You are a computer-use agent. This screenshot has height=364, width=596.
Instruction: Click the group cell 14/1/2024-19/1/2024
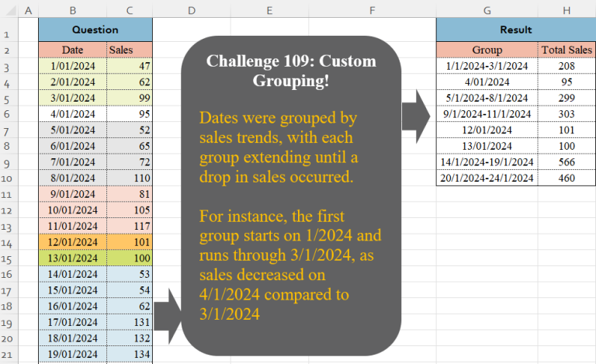(487, 161)
